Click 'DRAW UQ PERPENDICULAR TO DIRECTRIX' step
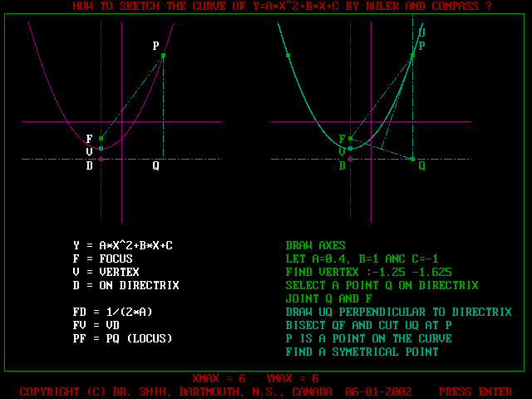Image resolution: width=532 pixels, height=399 pixels. point(399,312)
